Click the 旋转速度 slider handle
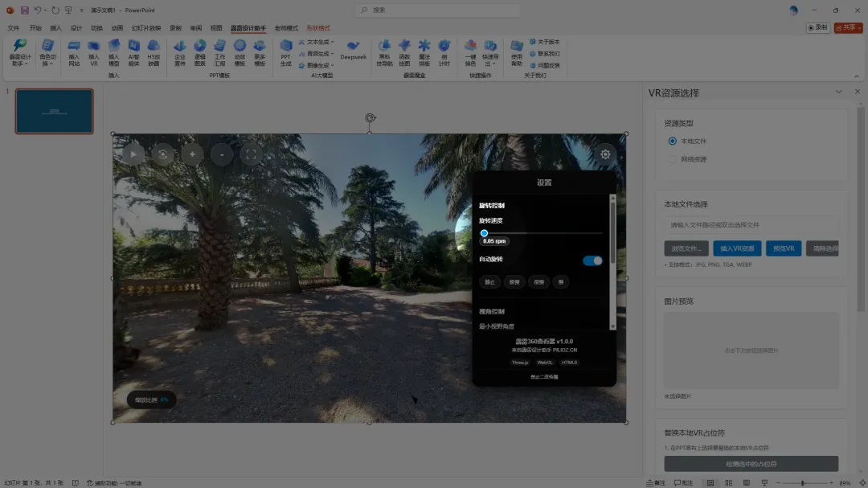This screenshot has width=868, height=488. click(x=484, y=233)
